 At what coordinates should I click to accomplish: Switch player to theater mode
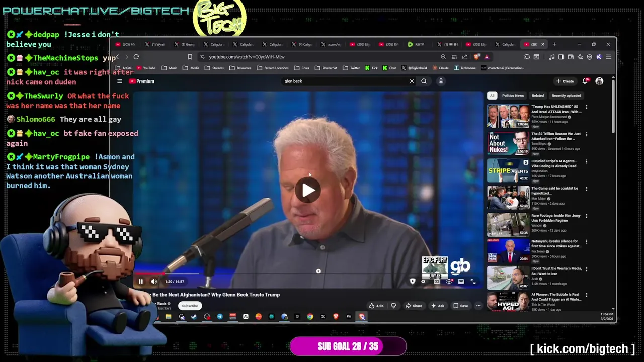(x=461, y=282)
